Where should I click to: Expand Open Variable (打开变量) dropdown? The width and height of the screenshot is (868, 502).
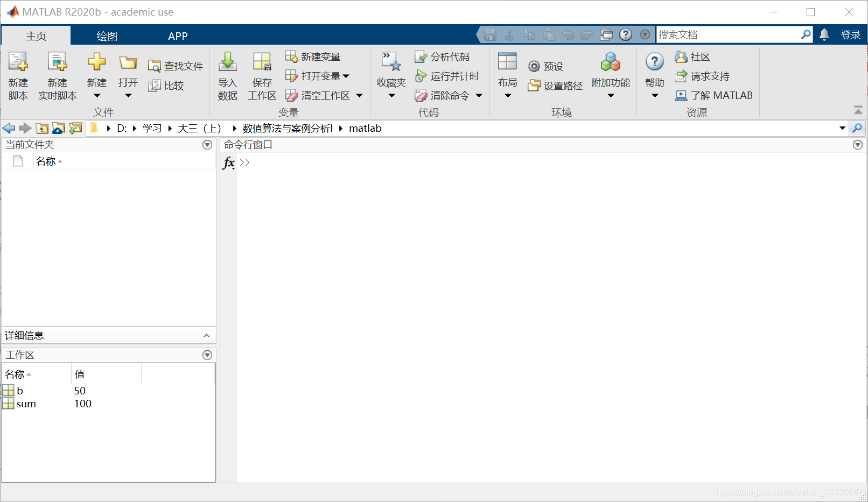[x=346, y=76]
